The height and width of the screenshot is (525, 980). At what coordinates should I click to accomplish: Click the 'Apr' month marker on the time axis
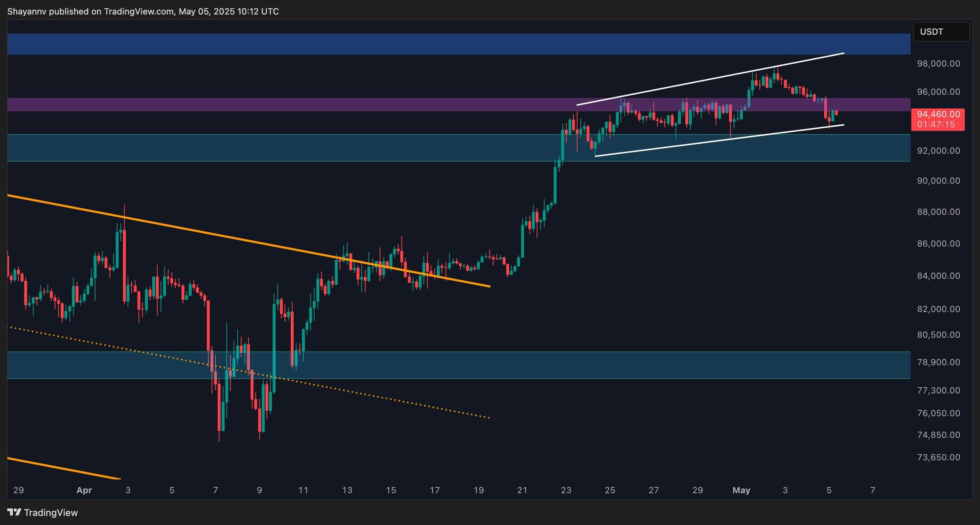(x=84, y=490)
